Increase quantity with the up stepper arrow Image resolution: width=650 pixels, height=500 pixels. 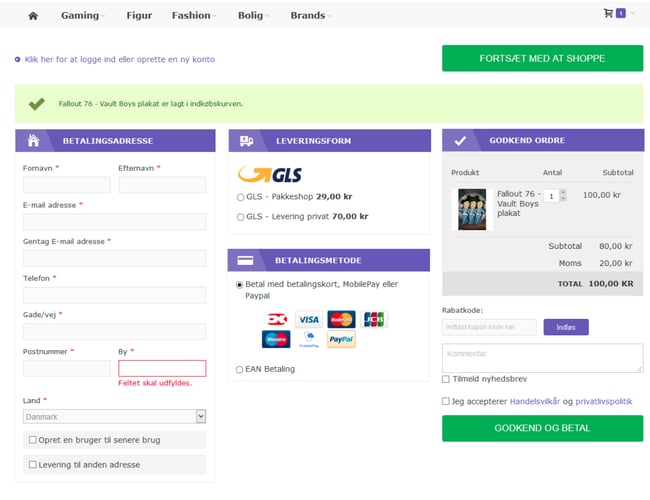coord(563,192)
